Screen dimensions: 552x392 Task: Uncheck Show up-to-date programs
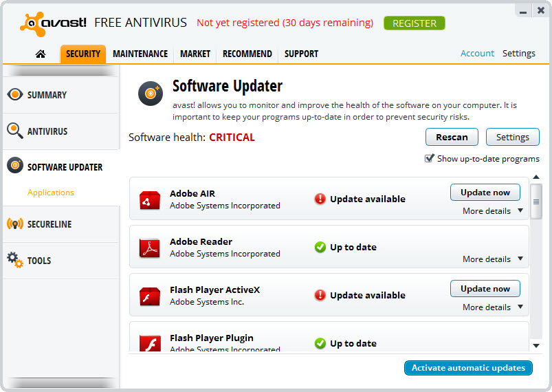tap(429, 158)
